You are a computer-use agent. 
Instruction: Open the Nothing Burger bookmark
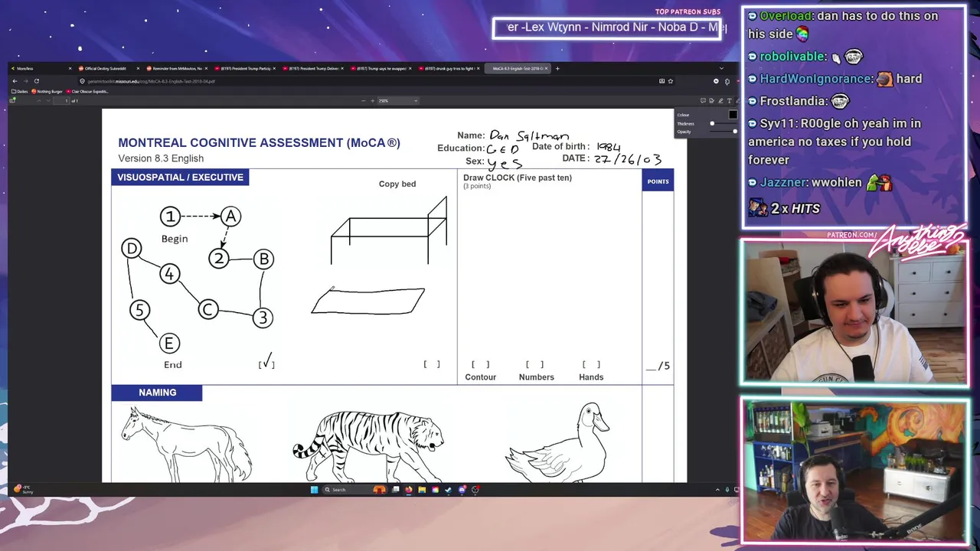pos(47,91)
